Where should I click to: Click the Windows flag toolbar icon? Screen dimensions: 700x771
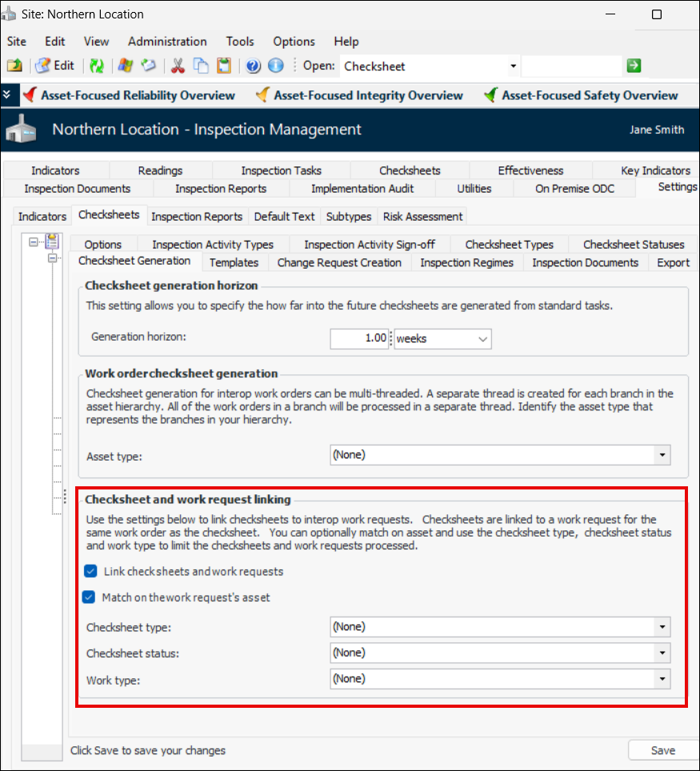coord(125,66)
